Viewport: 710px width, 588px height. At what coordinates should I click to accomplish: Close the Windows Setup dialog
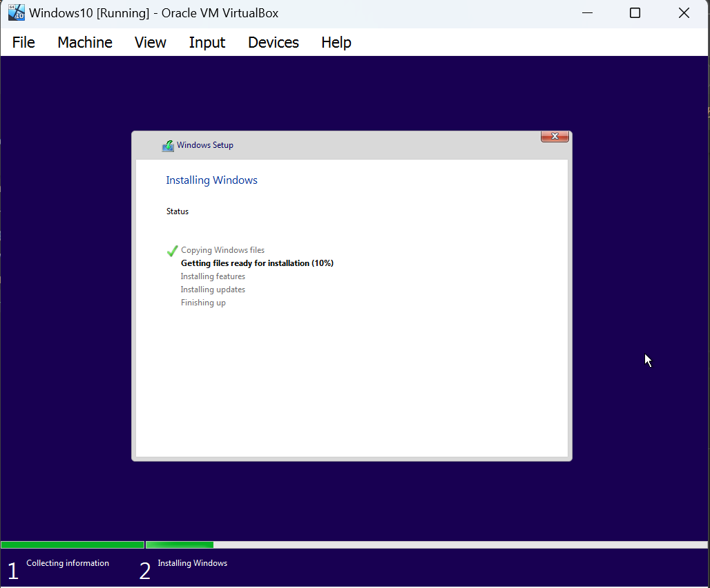[555, 136]
